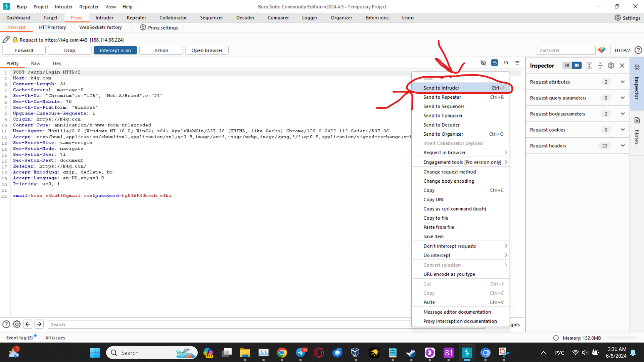This screenshot has height=362, width=644.
Task: Toggle URL-encode as you type
Action: pos(461,274)
